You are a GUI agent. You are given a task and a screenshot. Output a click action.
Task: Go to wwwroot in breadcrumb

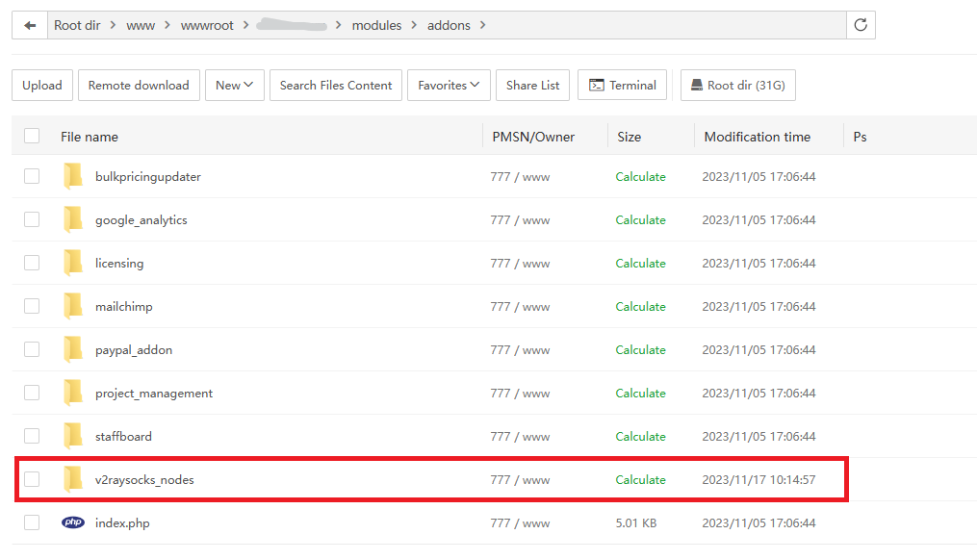pos(207,25)
